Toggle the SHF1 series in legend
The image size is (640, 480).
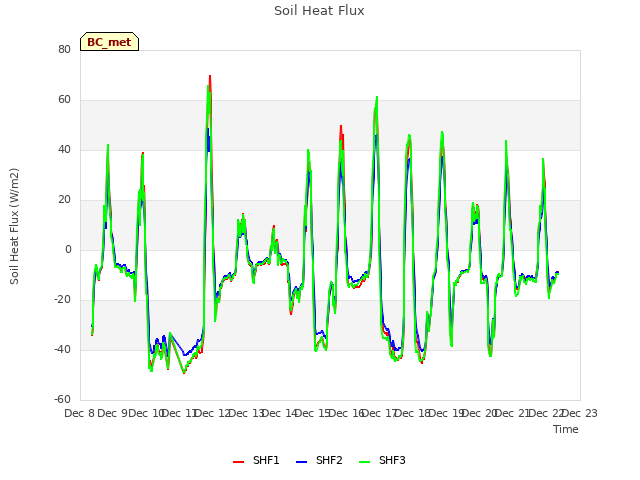click(x=256, y=460)
